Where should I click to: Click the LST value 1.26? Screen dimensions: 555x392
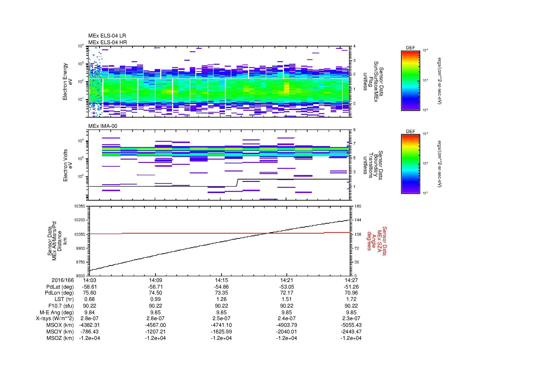221,300
